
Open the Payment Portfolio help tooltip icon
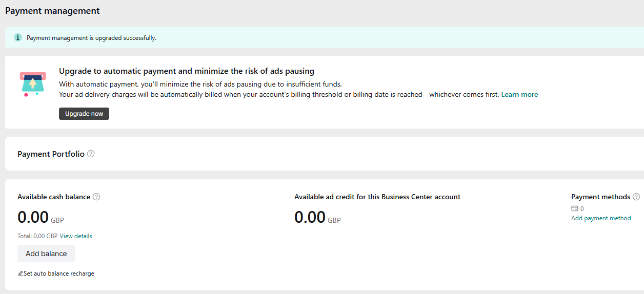91,154
